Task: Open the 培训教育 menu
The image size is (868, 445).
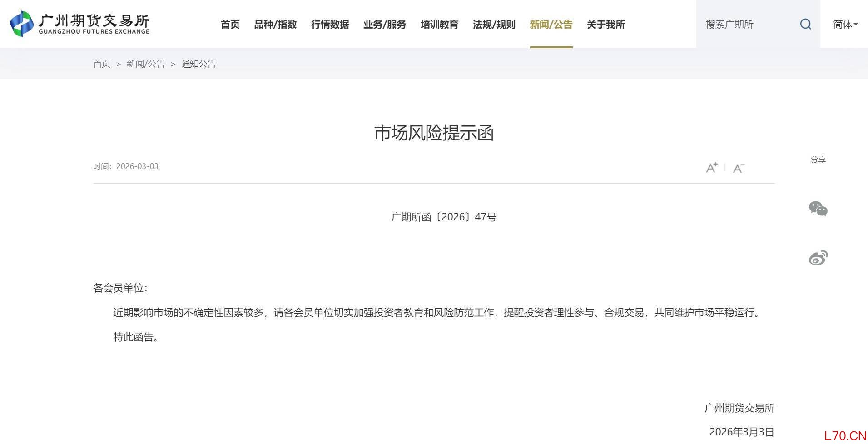Action: pyautogui.click(x=439, y=25)
